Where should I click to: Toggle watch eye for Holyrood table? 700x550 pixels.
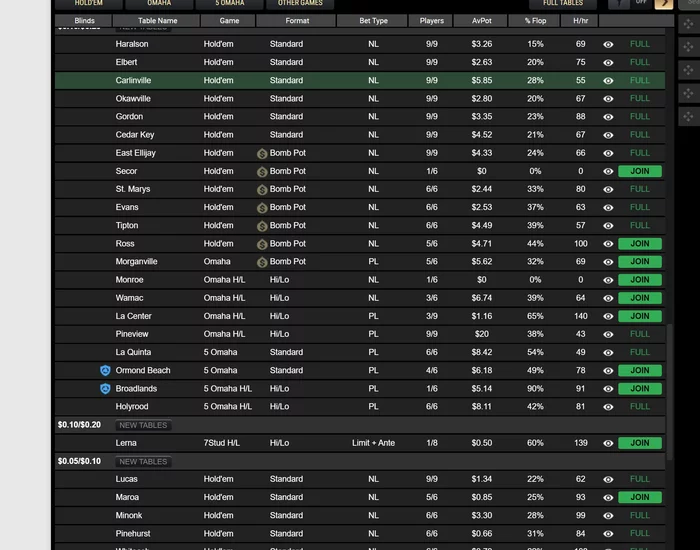click(608, 407)
